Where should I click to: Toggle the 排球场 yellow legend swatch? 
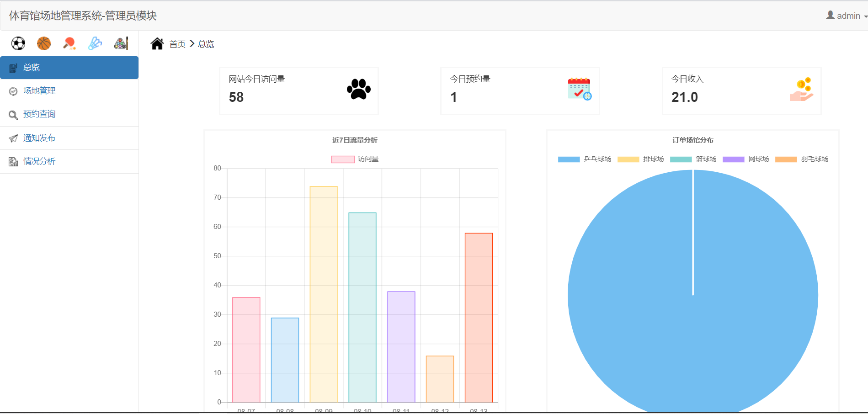pos(628,159)
